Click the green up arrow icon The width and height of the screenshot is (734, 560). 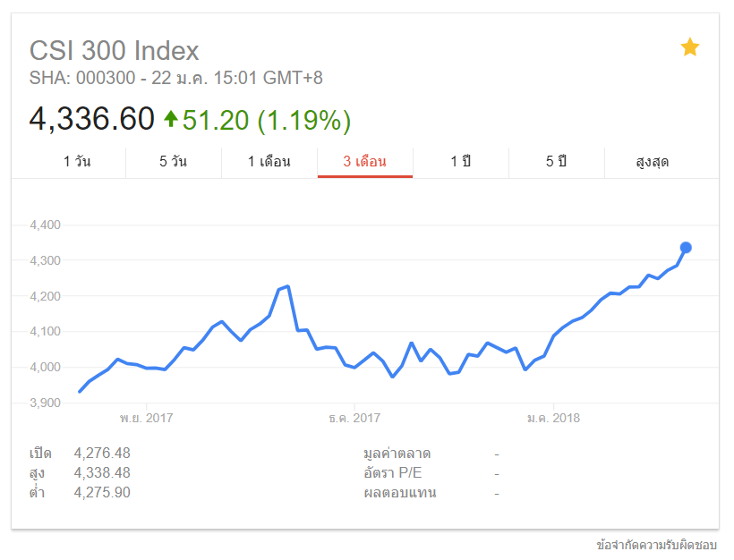tap(171, 119)
